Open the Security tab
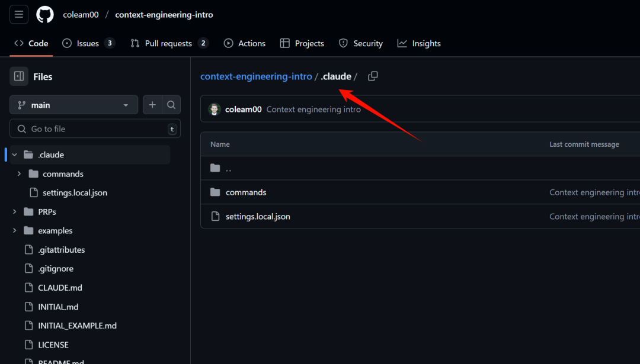The image size is (640, 364). [361, 43]
